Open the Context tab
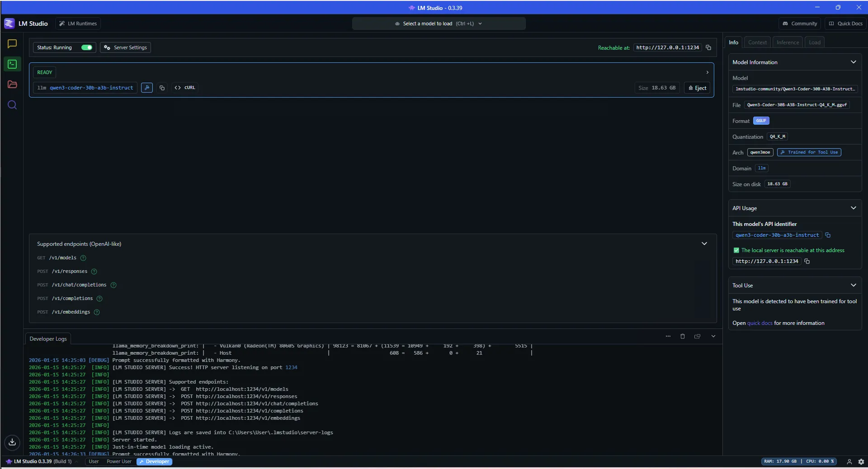 pos(758,42)
